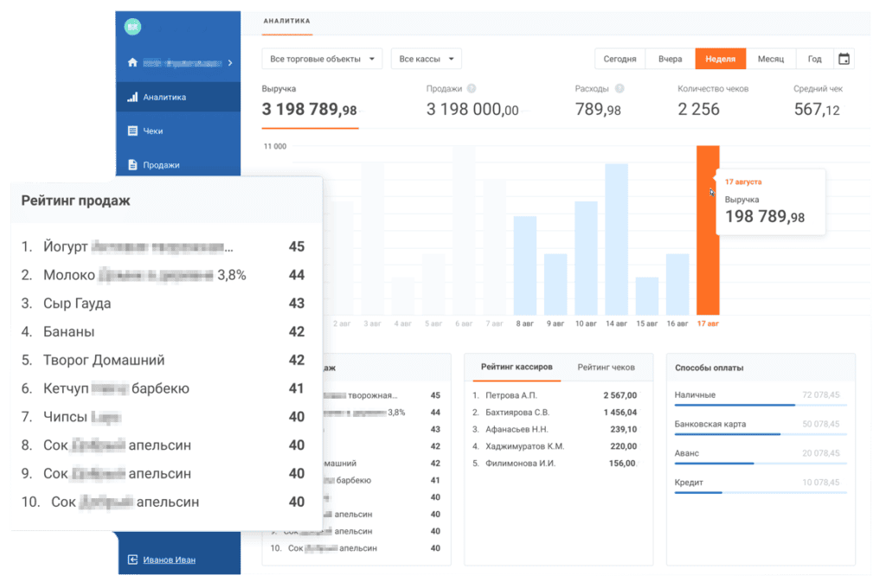Image resolution: width=886 pixels, height=588 pixels.
Task: Click the 14 авг chart bar
Action: tap(616, 239)
